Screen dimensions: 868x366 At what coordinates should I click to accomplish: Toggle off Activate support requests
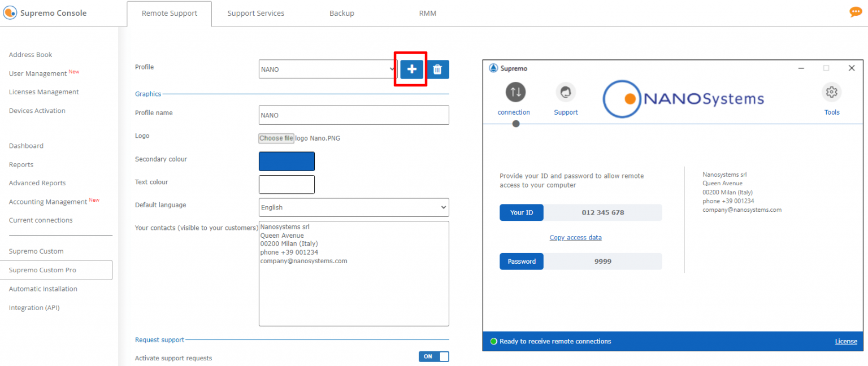433,356
